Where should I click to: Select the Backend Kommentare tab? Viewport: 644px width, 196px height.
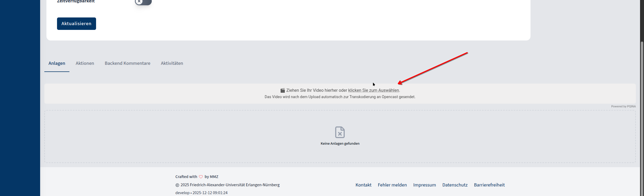pyautogui.click(x=127, y=63)
